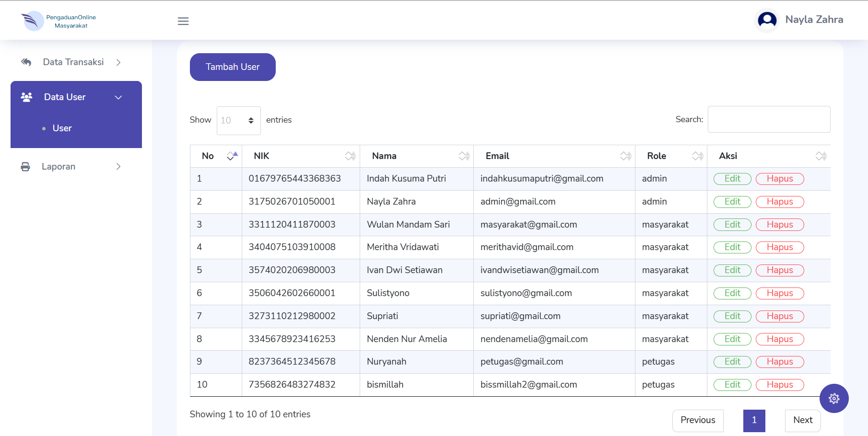Focus the Search input field
The height and width of the screenshot is (436, 868).
click(769, 119)
